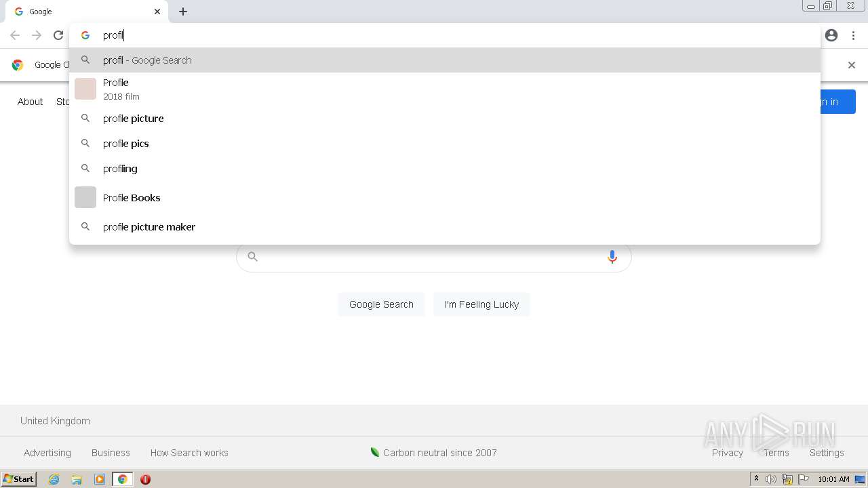Open the volume speaker tray icon
This screenshot has width=868, height=488.
point(771,479)
